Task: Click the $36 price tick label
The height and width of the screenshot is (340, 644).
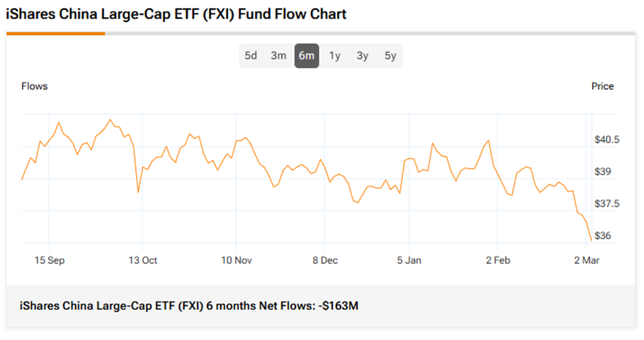Action: click(604, 236)
